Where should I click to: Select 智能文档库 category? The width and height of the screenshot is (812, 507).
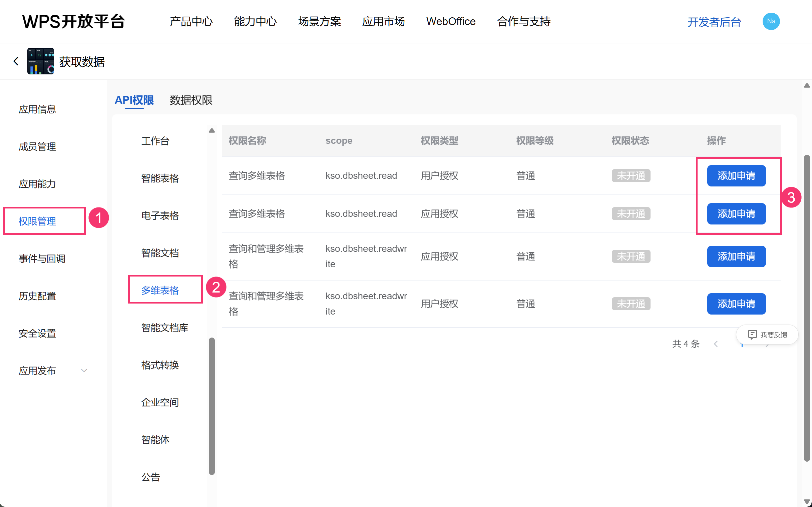coord(165,327)
